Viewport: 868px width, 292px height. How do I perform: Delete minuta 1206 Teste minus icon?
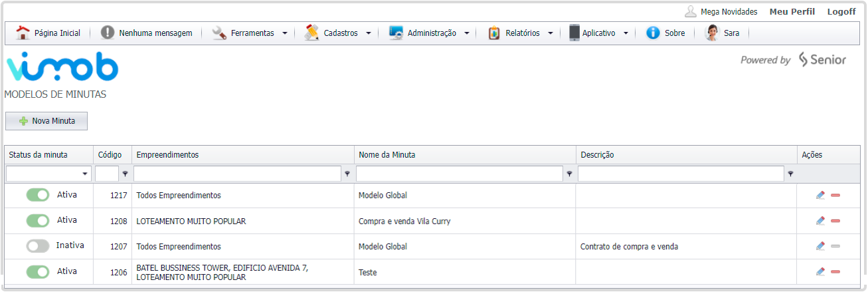(x=835, y=271)
